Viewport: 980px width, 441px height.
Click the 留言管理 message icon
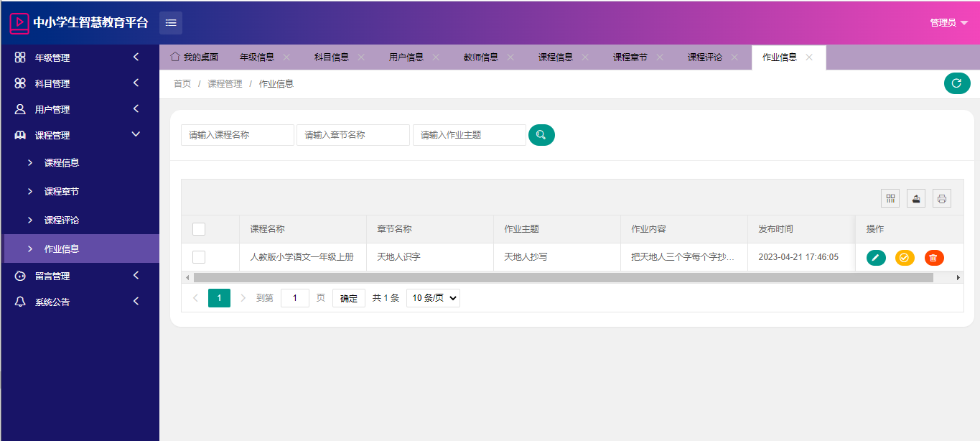[20, 276]
